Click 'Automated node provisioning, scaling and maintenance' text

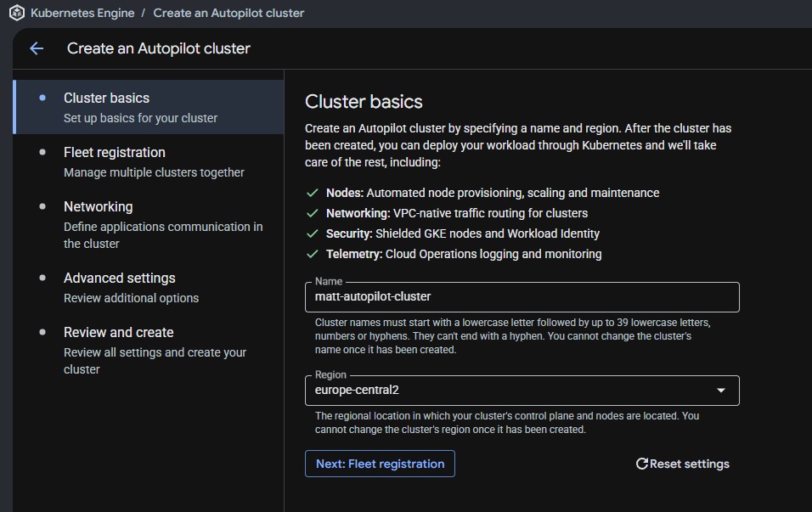coord(513,193)
